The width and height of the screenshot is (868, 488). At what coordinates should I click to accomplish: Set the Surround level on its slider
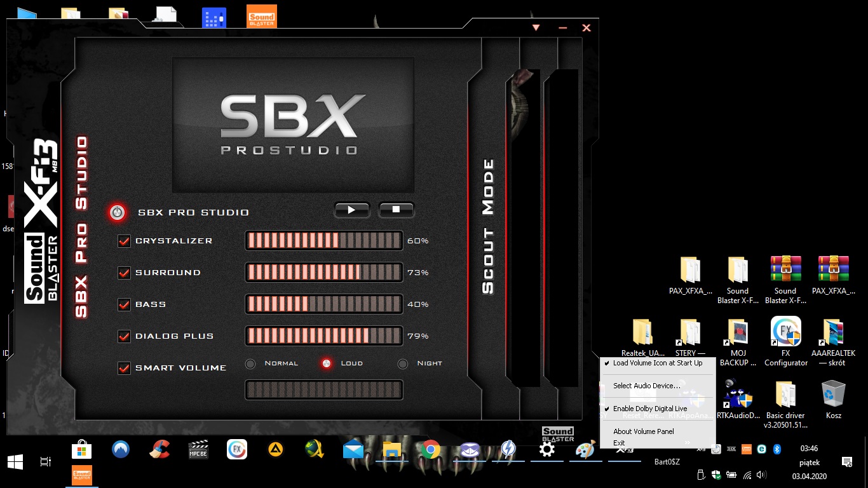coord(324,273)
